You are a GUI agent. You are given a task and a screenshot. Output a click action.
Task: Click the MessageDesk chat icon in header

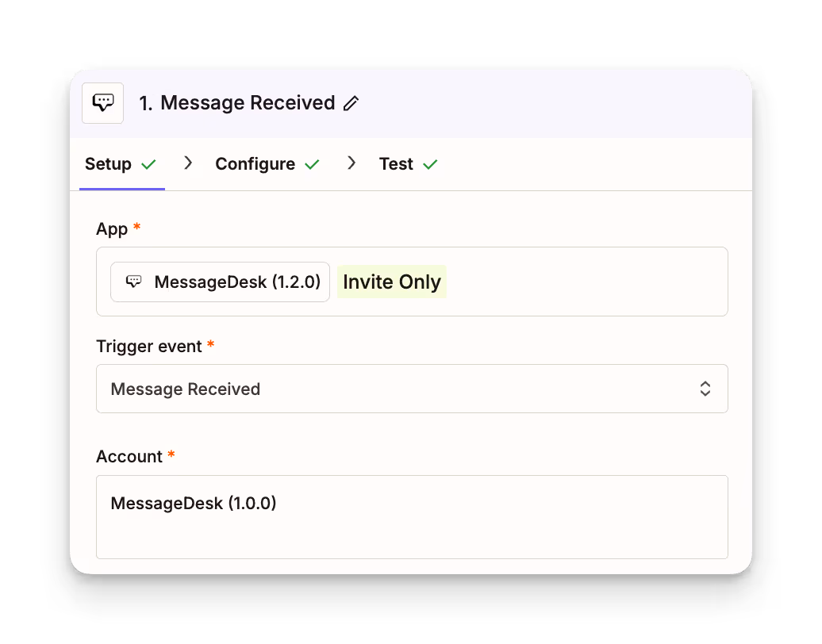(x=103, y=102)
